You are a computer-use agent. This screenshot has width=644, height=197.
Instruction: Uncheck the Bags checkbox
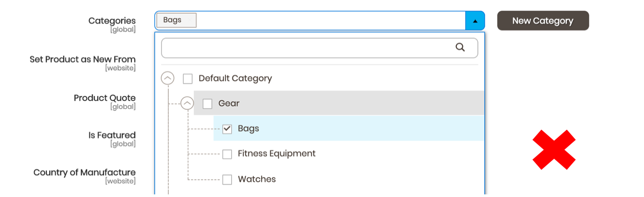227,129
